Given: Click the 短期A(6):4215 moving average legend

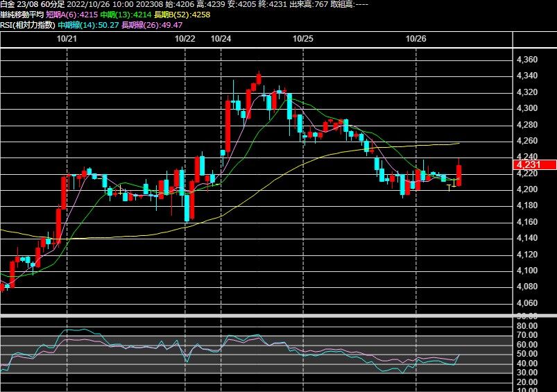Looking at the screenshot, I should pos(71,15).
